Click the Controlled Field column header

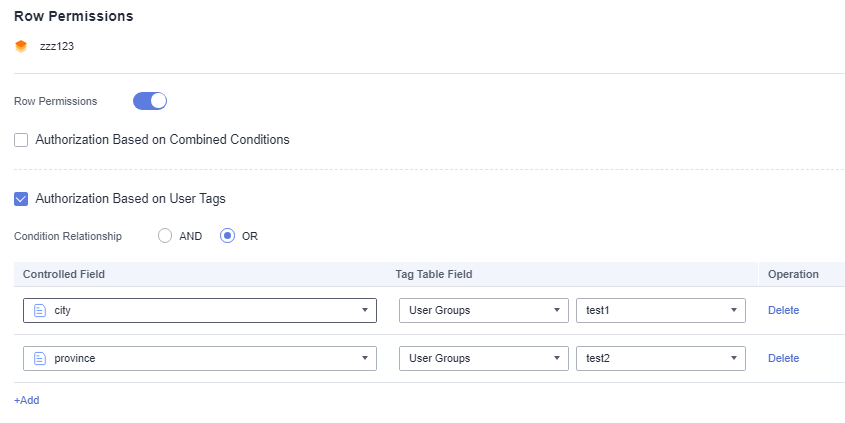tap(64, 274)
